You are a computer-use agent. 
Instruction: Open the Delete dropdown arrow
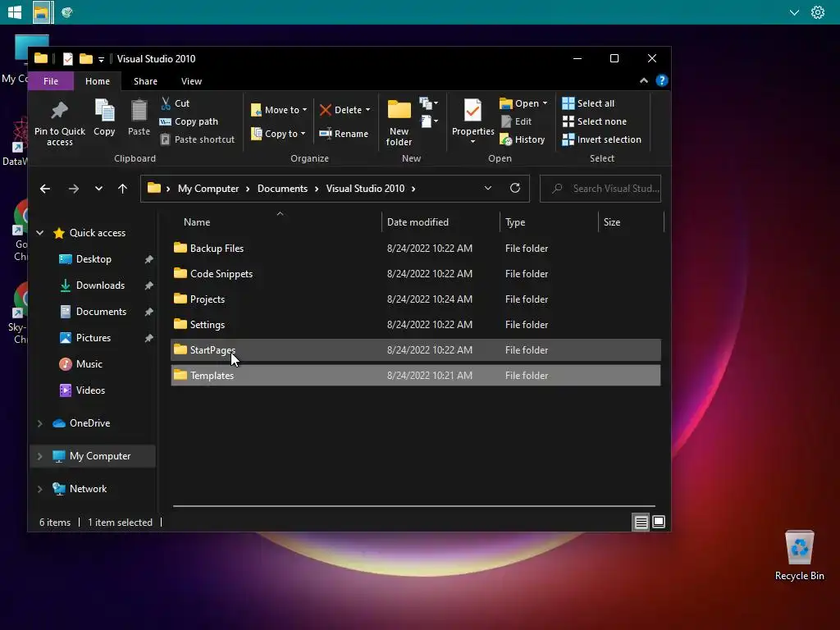[x=367, y=110]
